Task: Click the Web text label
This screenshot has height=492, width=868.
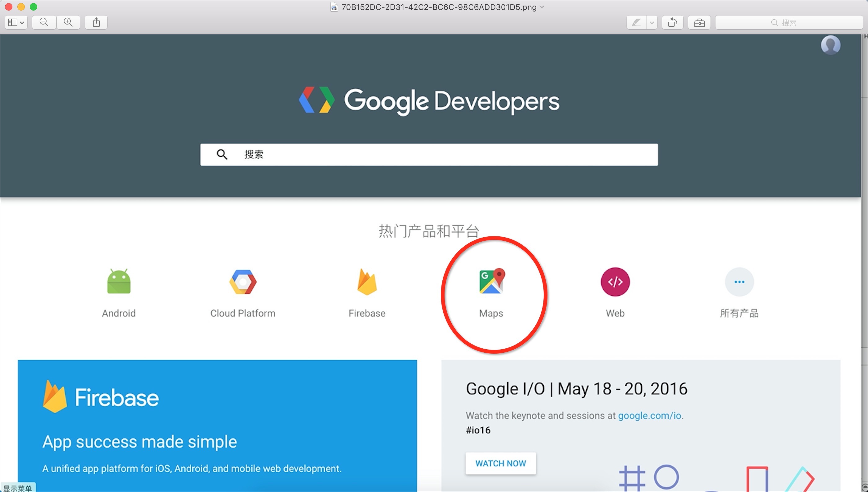Action: pyautogui.click(x=615, y=313)
